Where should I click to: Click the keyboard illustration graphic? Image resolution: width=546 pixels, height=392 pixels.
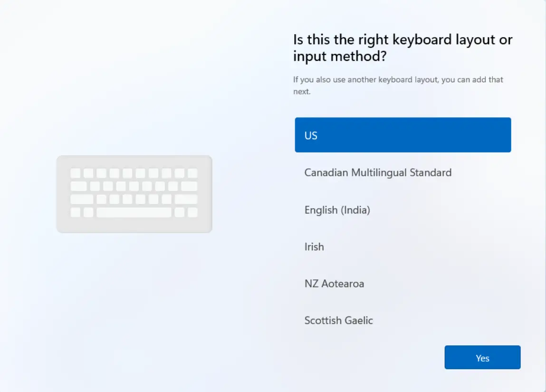tap(134, 194)
